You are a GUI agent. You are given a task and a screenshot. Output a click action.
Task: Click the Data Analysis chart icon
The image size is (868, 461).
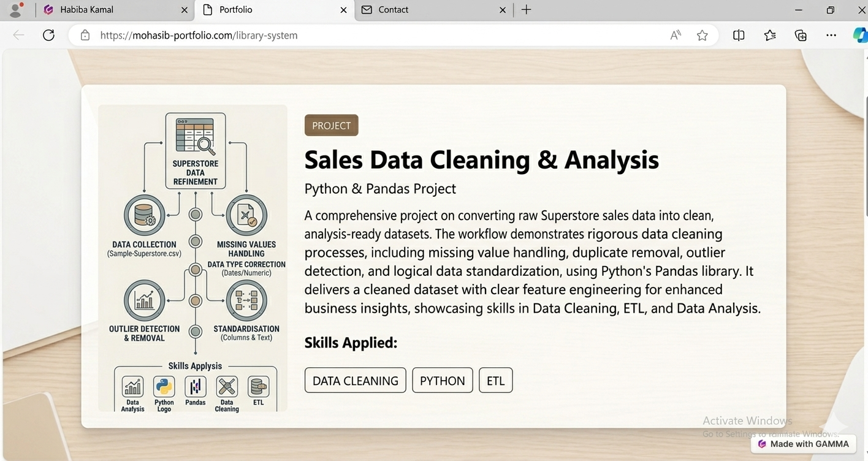pyautogui.click(x=132, y=387)
